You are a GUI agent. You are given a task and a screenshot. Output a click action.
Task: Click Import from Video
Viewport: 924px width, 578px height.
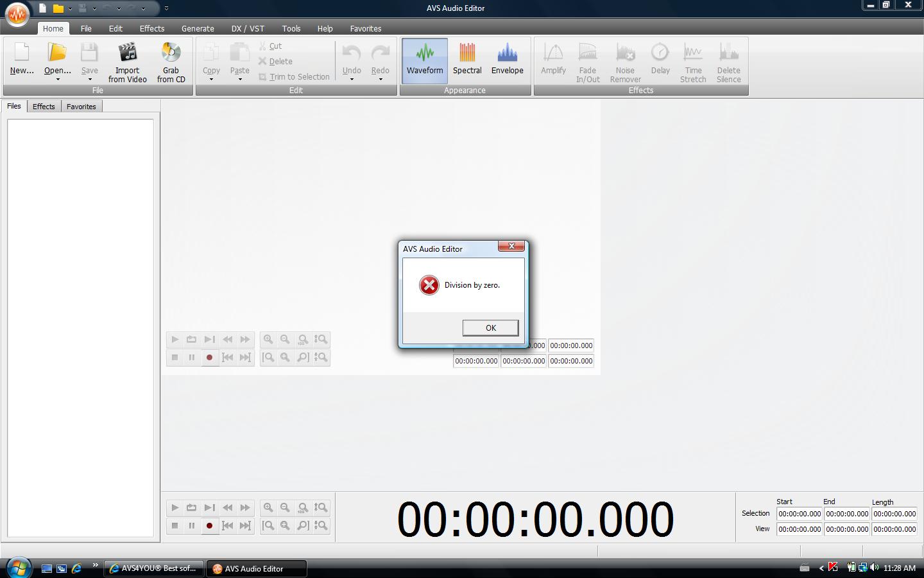127,62
